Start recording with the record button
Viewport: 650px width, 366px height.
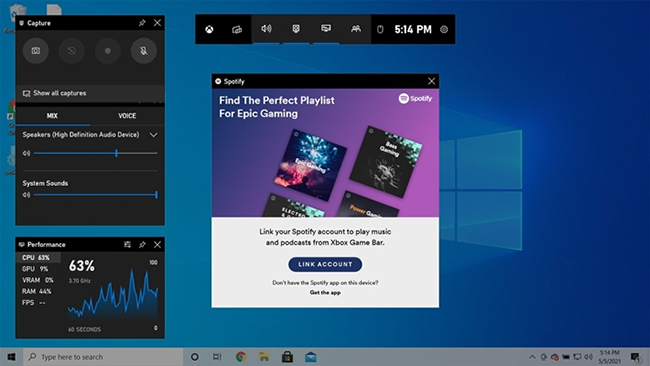tap(108, 51)
